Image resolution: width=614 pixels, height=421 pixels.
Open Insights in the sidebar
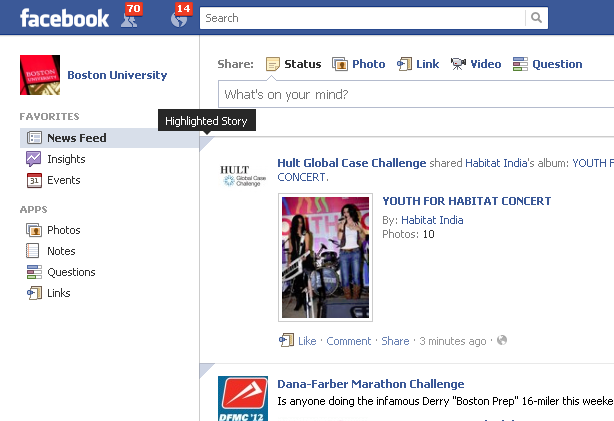(x=66, y=159)
